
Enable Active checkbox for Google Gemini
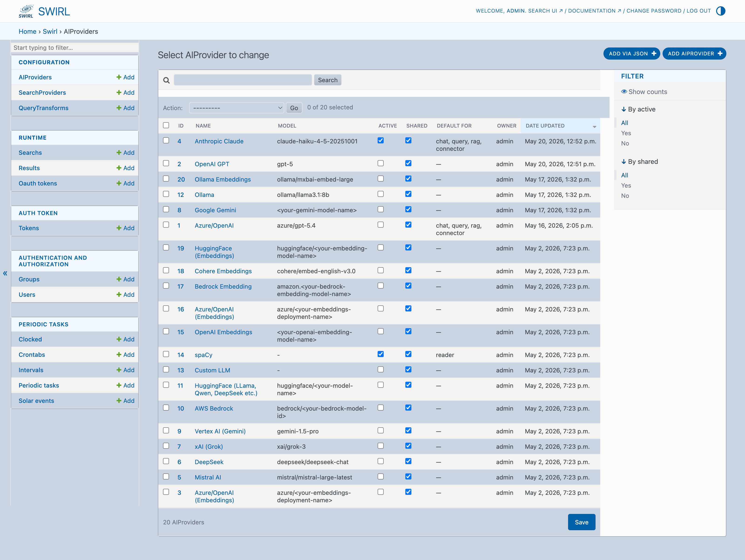pyautogui.click(x=381, y=209)
